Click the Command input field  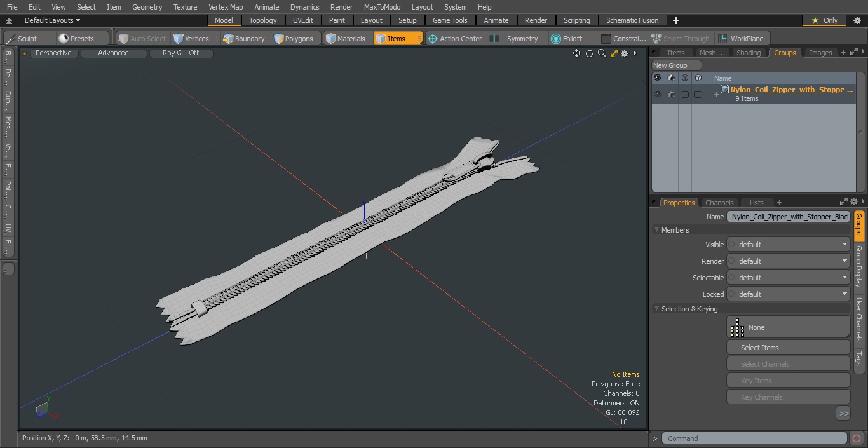(754, 438)
